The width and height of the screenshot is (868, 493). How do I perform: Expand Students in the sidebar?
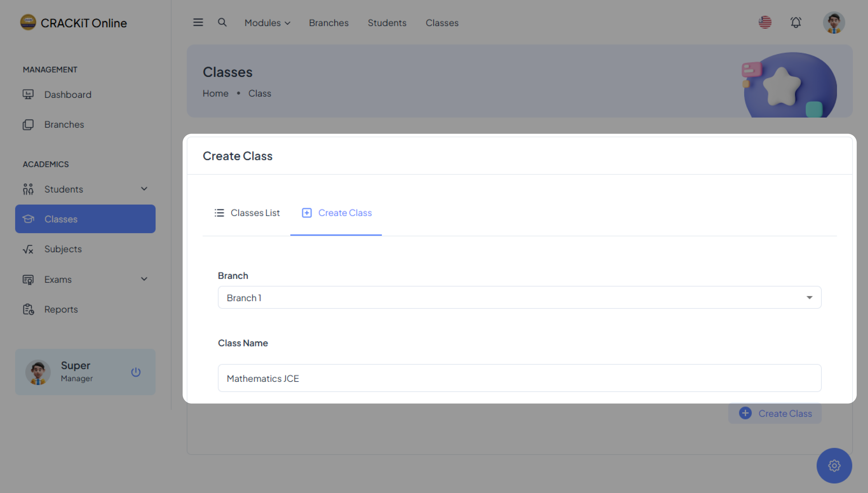coord(85,189)
